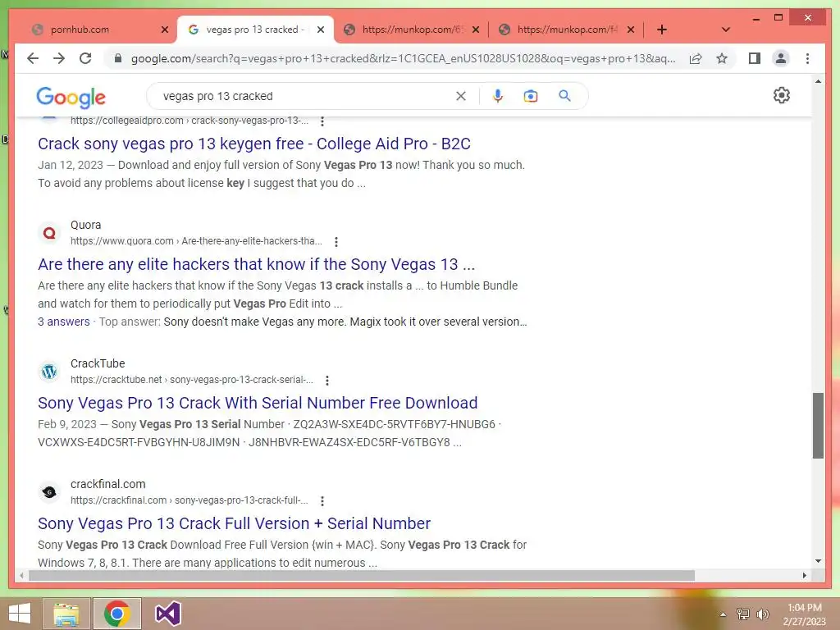The image size is (840, 630).
Task: Click the CrackTube site name
Action: pos(98,363)
